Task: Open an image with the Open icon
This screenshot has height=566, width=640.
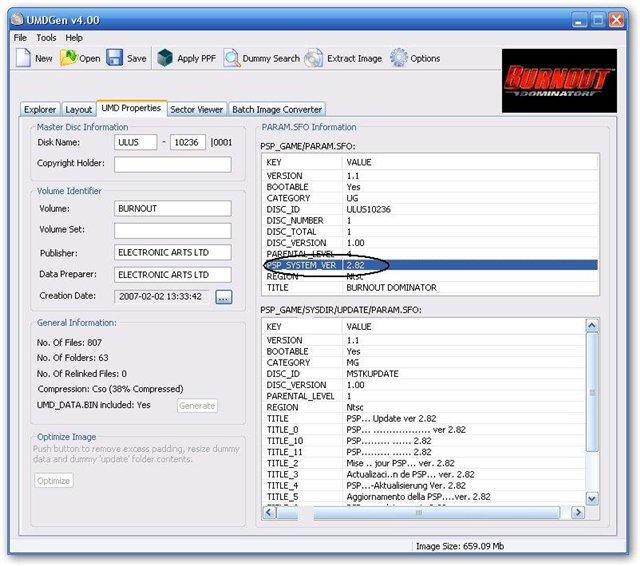Action: point(68,59)
